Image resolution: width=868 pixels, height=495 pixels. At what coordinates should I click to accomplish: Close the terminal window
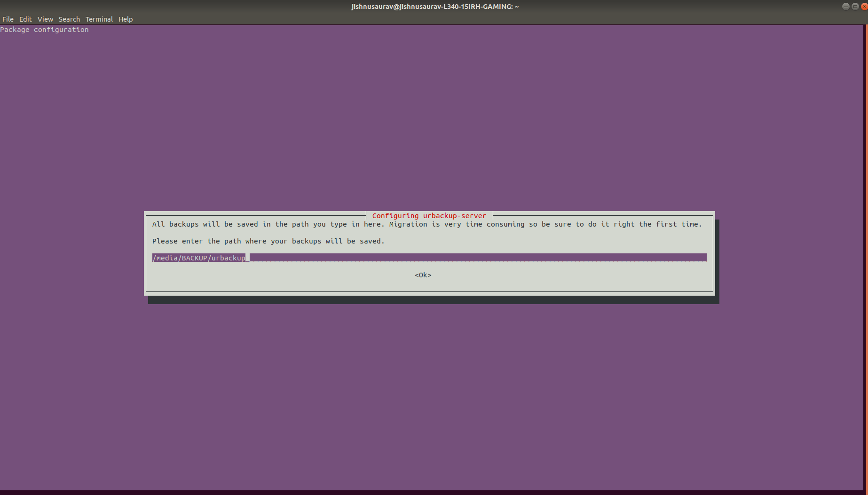pos(864,7)
